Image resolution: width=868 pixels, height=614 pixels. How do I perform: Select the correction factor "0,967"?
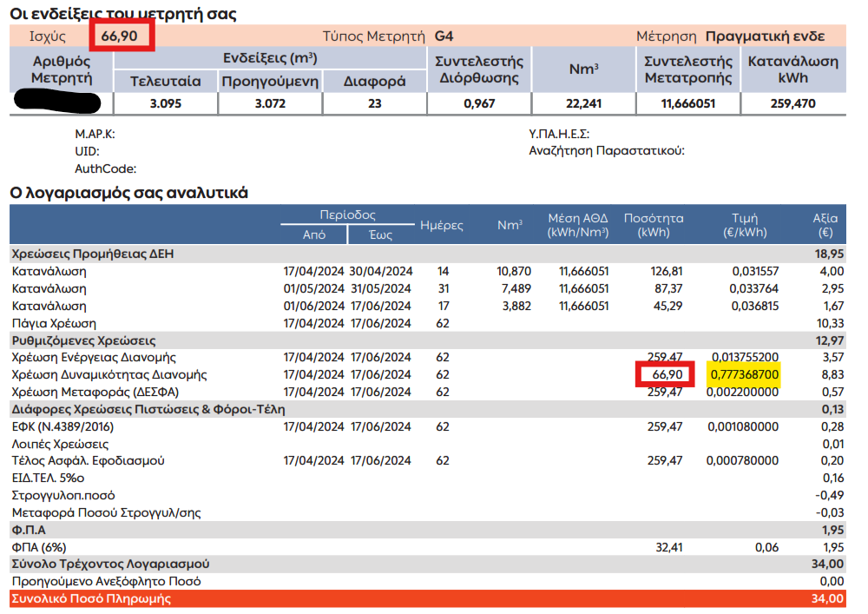(479, 103)
